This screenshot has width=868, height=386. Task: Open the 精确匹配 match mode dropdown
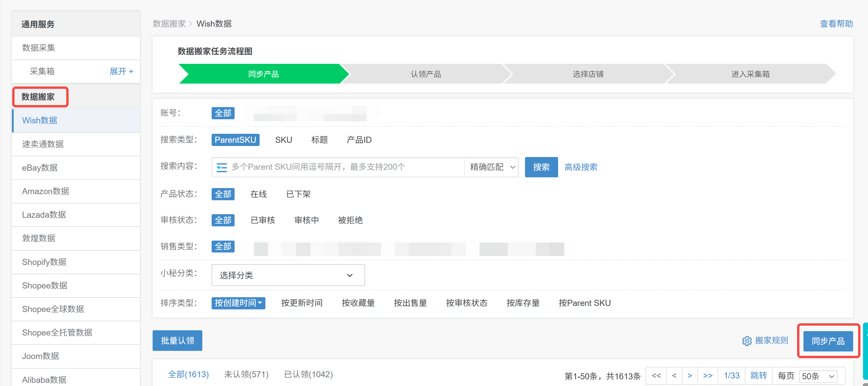tap(491, 167)
